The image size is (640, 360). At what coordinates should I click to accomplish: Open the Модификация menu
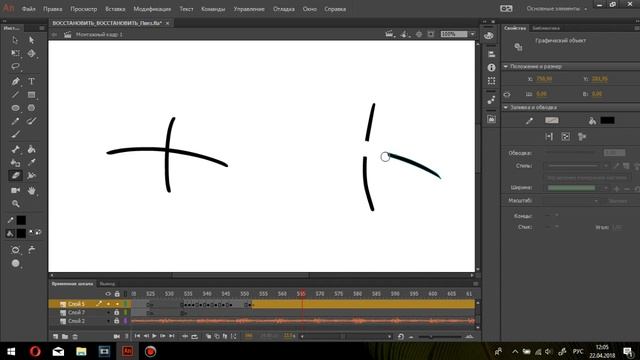[x=152, y=9]
